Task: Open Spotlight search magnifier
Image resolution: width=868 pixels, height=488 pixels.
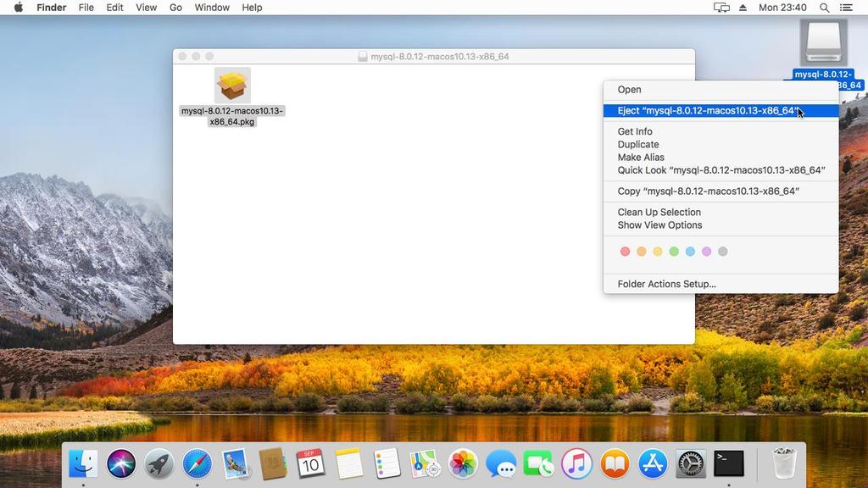Action: pyautogui.click(x=824, y=8)
